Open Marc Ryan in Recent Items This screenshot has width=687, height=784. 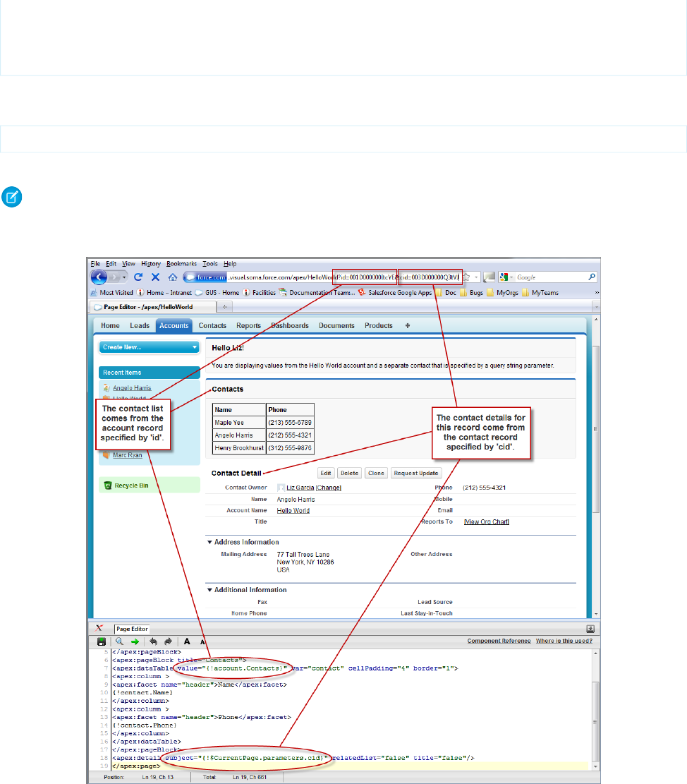(128, 455)
